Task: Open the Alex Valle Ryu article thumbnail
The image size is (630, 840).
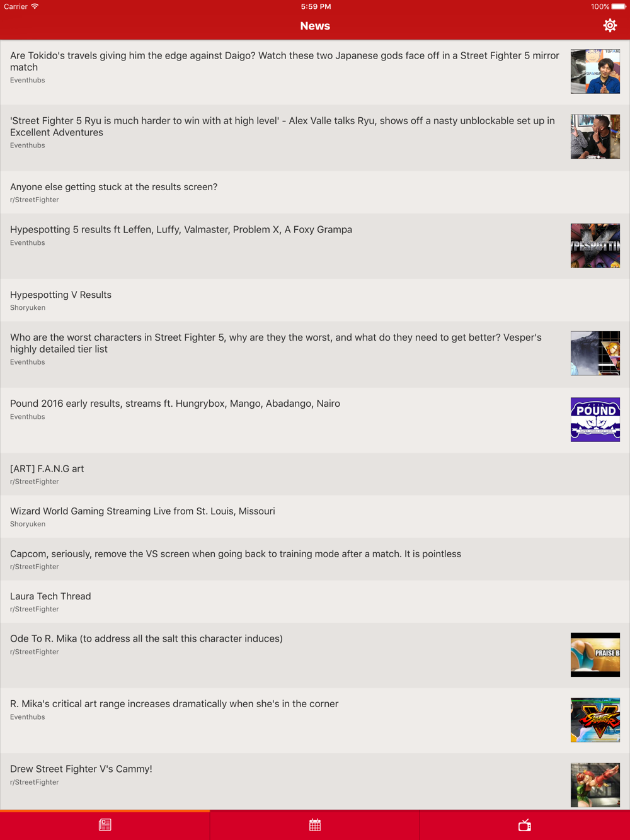Action: tap(595, 137)
